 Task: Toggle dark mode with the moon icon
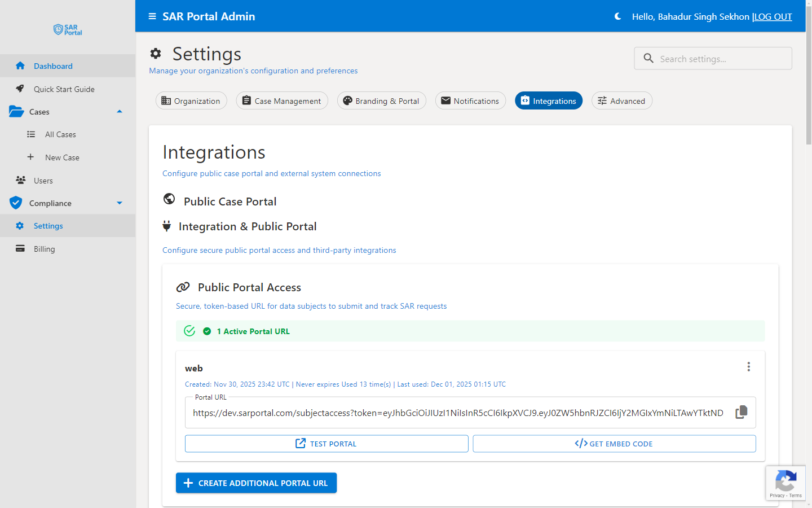click(x=617, y=17)
